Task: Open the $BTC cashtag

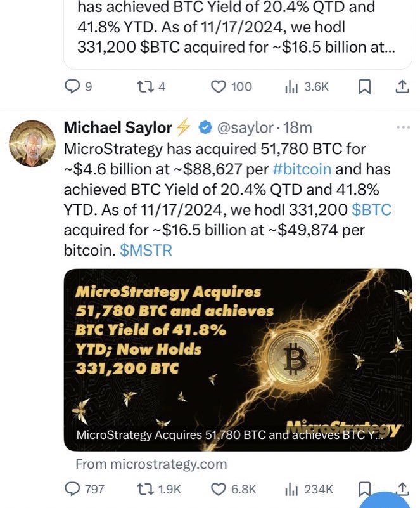Action: [371, 209]
